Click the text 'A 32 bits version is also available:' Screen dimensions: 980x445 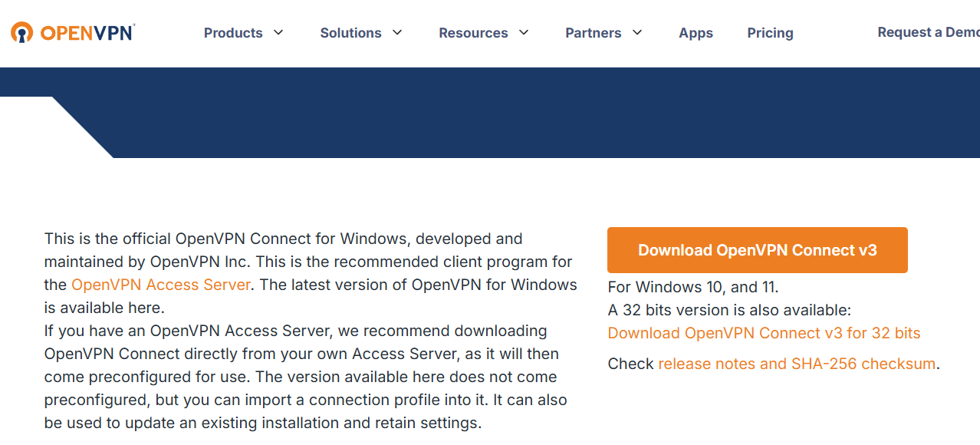(729, 310)
